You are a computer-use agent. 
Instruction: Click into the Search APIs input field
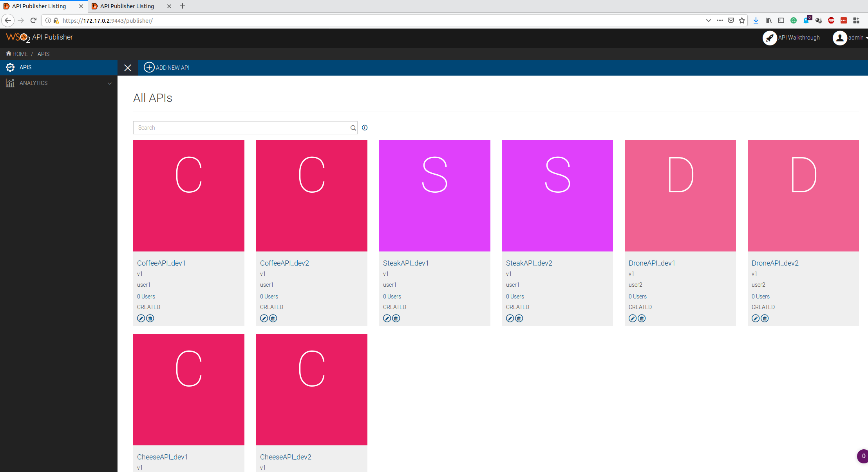(241, 128)
